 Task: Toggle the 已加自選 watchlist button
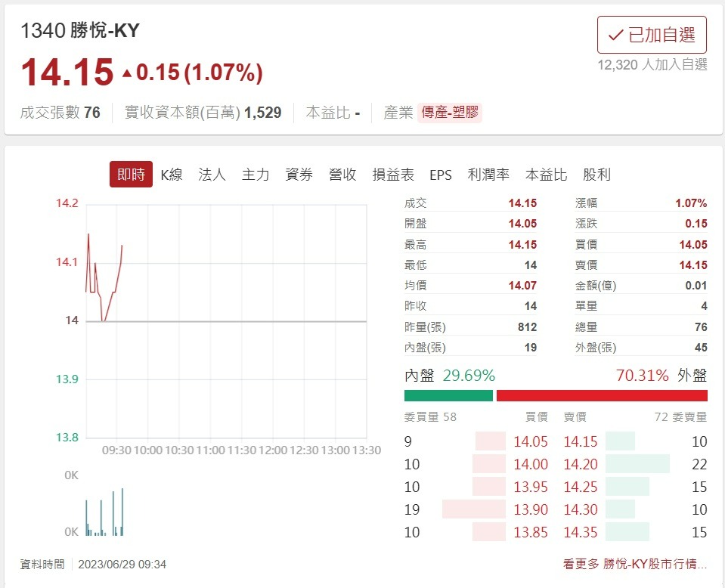coord(652,34)
